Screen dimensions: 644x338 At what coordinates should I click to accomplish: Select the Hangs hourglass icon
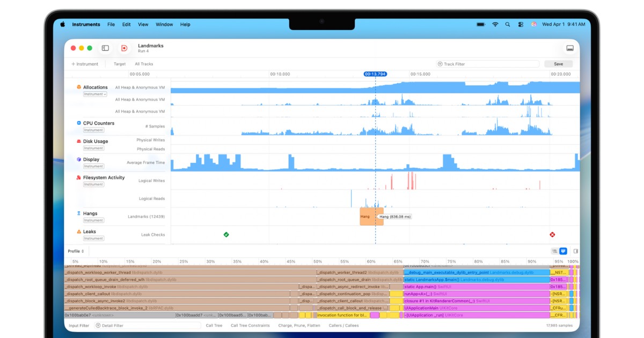pos(79,214)
